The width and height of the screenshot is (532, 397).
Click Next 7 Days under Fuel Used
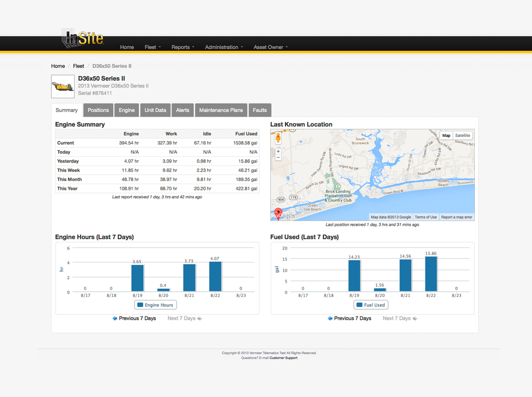396,318
